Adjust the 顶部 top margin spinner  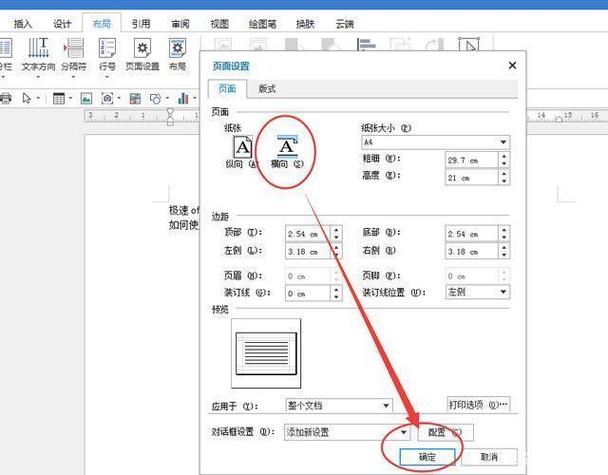(336, 233)
